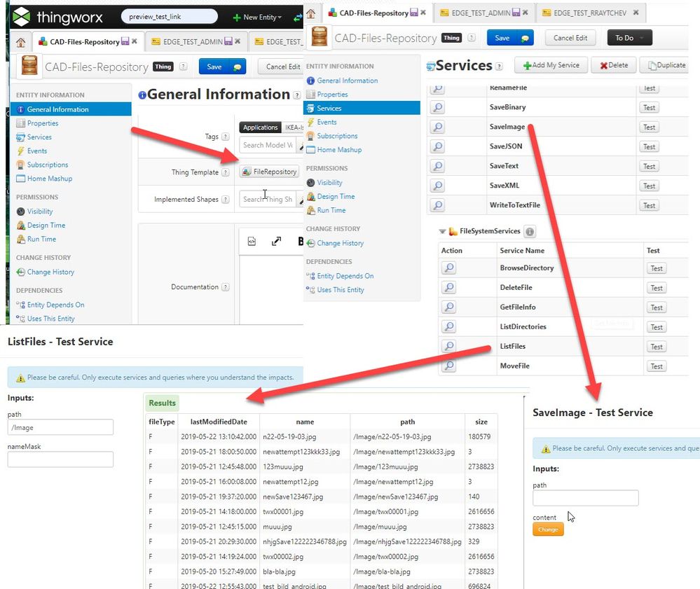
Task: Click Applications tag chip
Action: click(x=260, y=127)
